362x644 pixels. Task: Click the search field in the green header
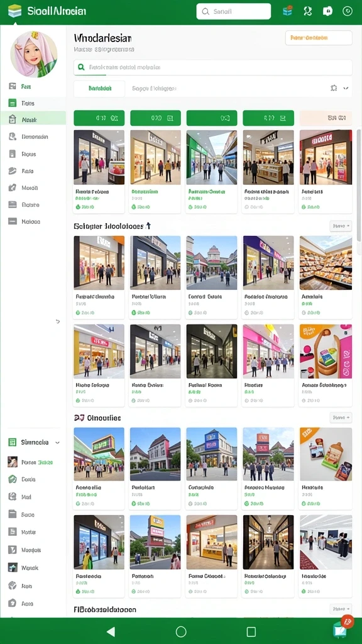(234, 11)
